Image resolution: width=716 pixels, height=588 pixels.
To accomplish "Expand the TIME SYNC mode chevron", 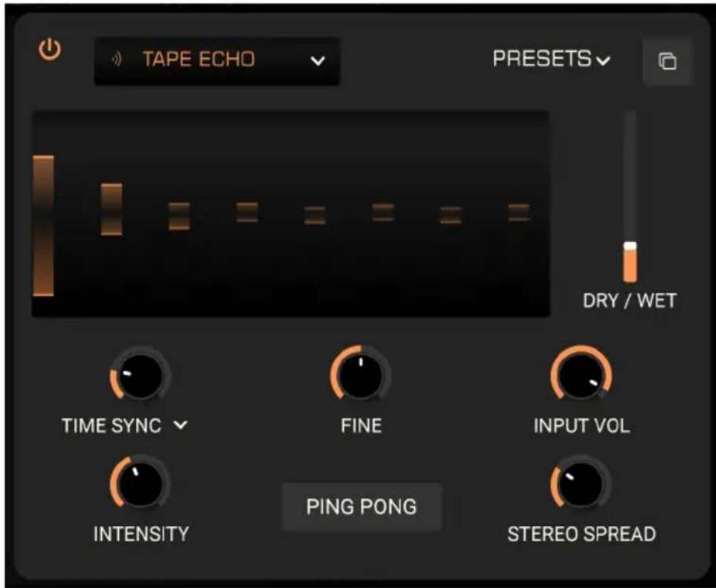I will pos(181,426).
